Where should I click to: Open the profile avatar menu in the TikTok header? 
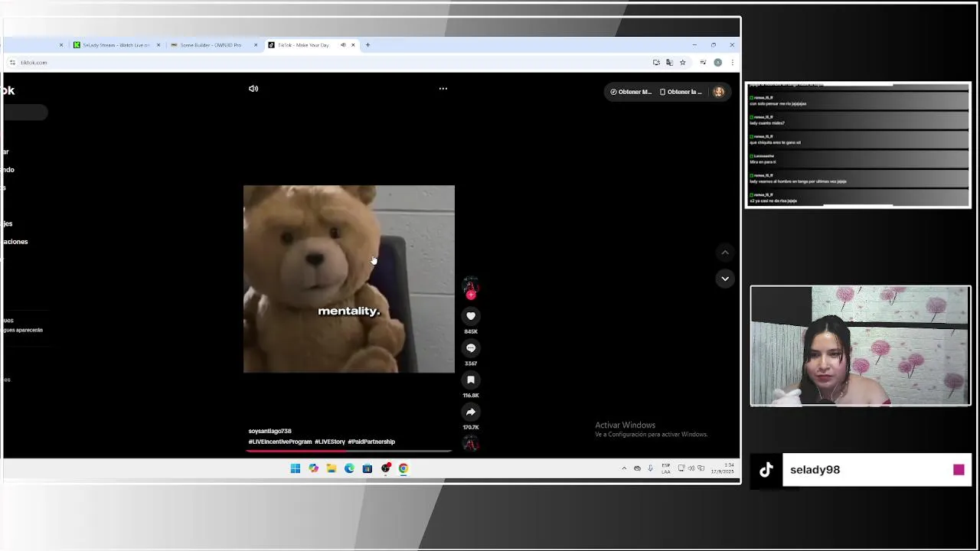coord(719,92)
